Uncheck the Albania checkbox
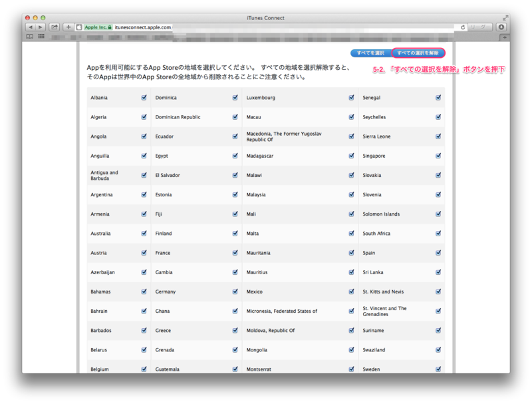This screenshot has height=404, width=532. [x=144, y=97]
